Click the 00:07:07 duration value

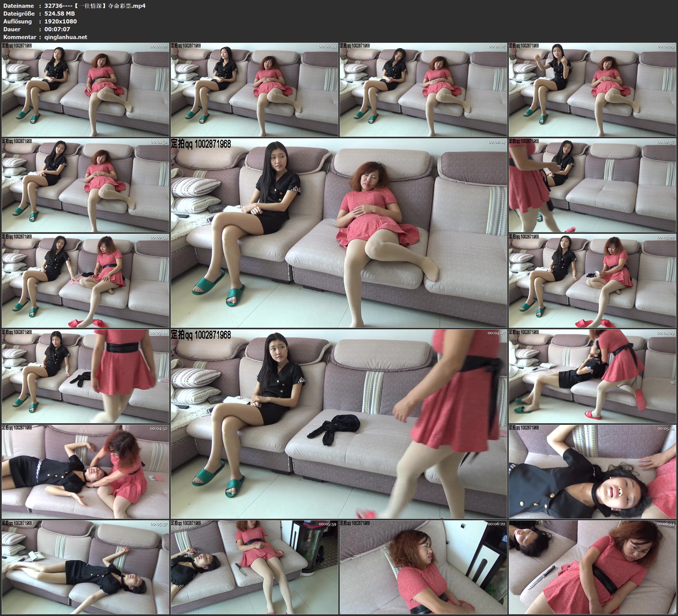pos(57,29)
